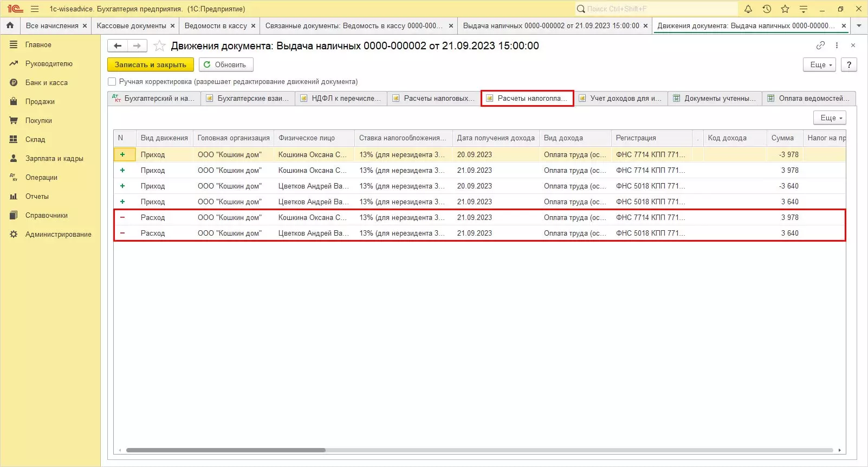The height and width of the screenshot is (467, 868).
Task: Expand the Еще menu above the table
Action: (x=829, y=118)
